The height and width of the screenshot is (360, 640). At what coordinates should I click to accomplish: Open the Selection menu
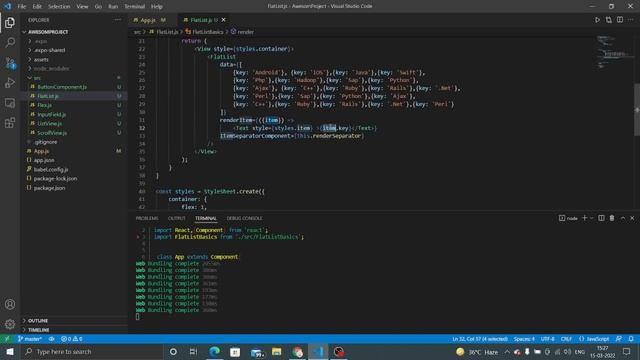click(x=59, y=6)
